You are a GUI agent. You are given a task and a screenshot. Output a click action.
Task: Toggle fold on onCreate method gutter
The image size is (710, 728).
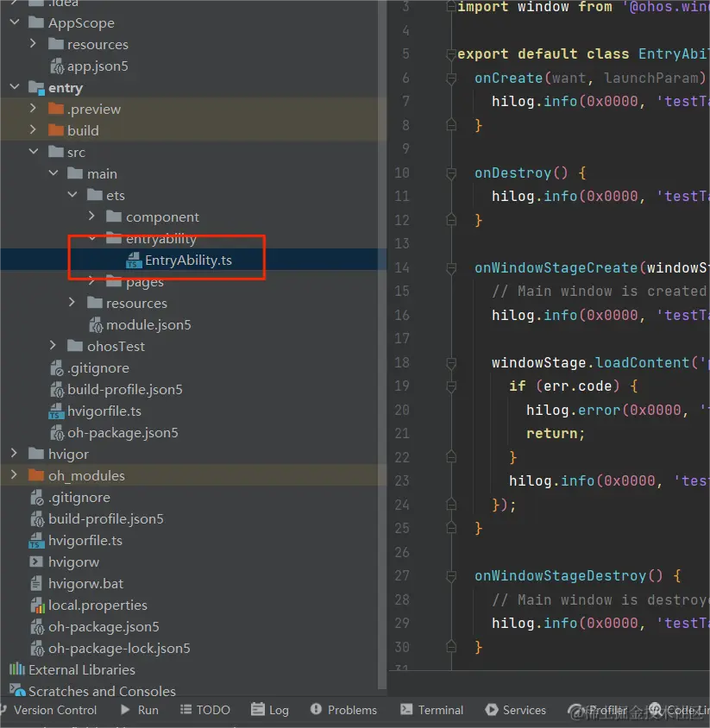(451, 78)
